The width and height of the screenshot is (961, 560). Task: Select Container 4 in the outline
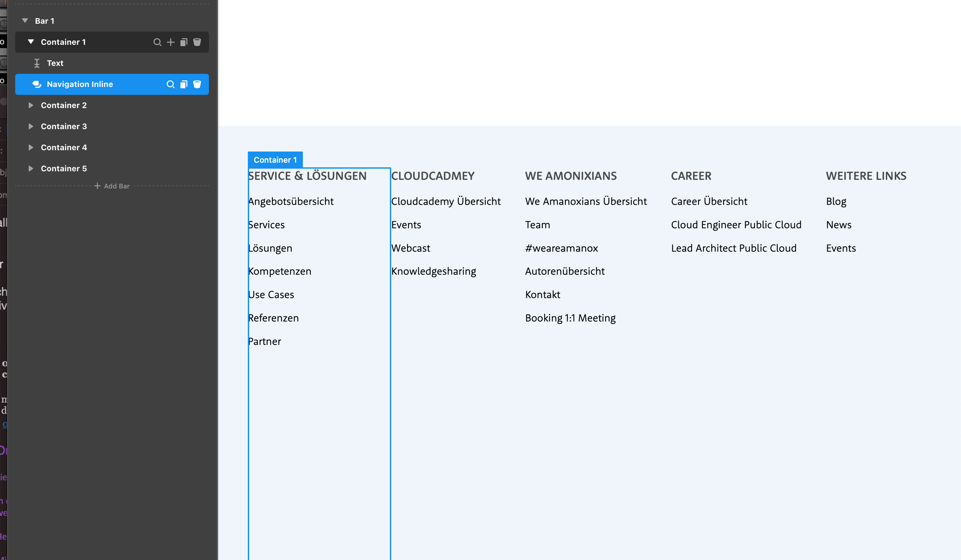[64, 148]
